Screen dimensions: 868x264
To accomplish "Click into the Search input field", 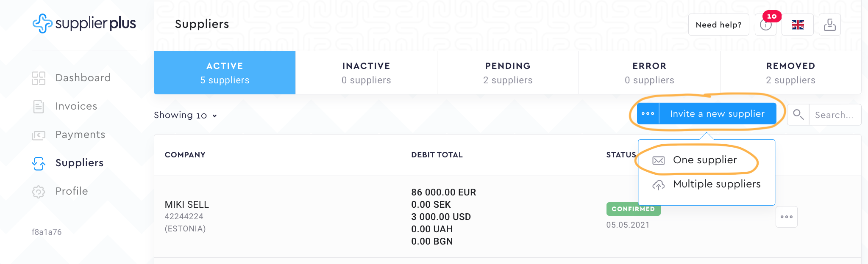I will point(835,115).
